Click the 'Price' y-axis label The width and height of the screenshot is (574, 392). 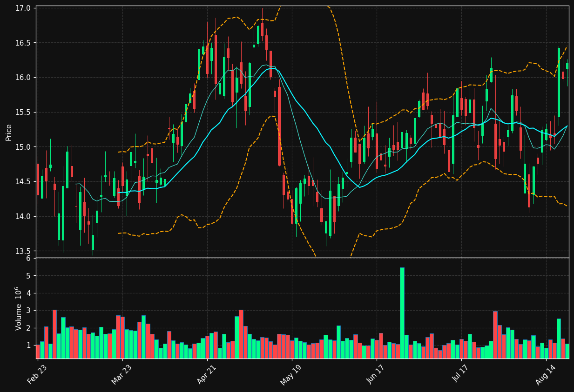[9, 133]
